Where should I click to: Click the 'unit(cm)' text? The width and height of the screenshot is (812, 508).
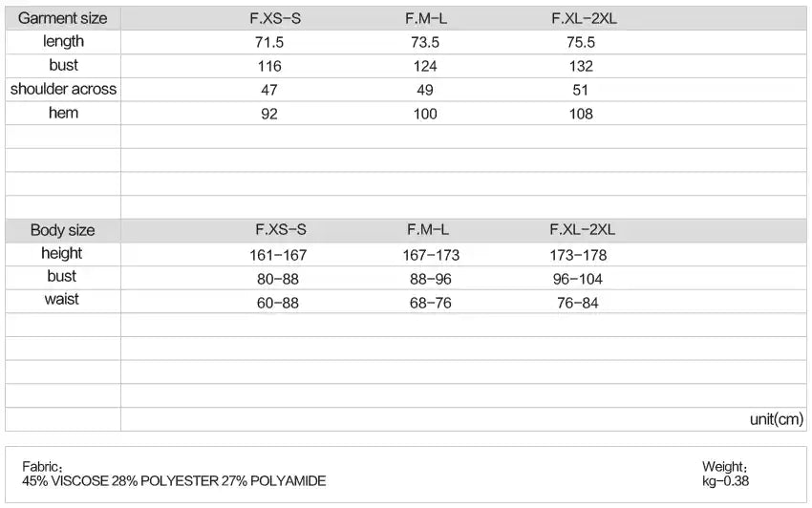point(777,419)
